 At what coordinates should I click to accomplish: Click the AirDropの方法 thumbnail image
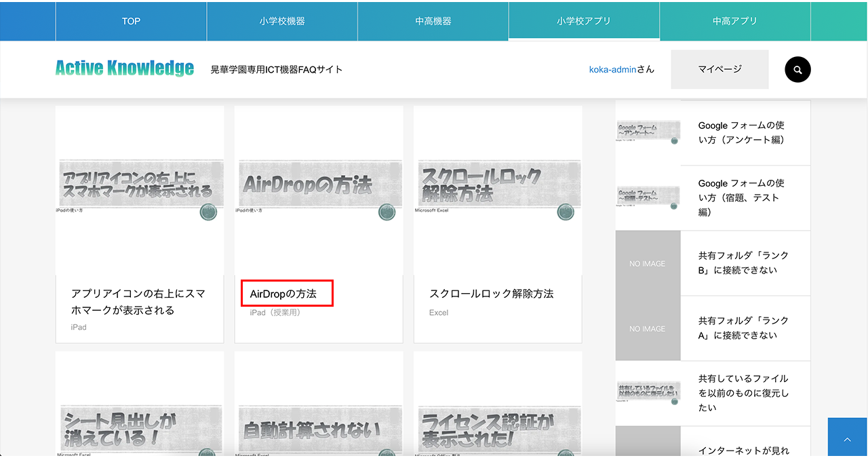pyautogui.click(x=319, y=190)
